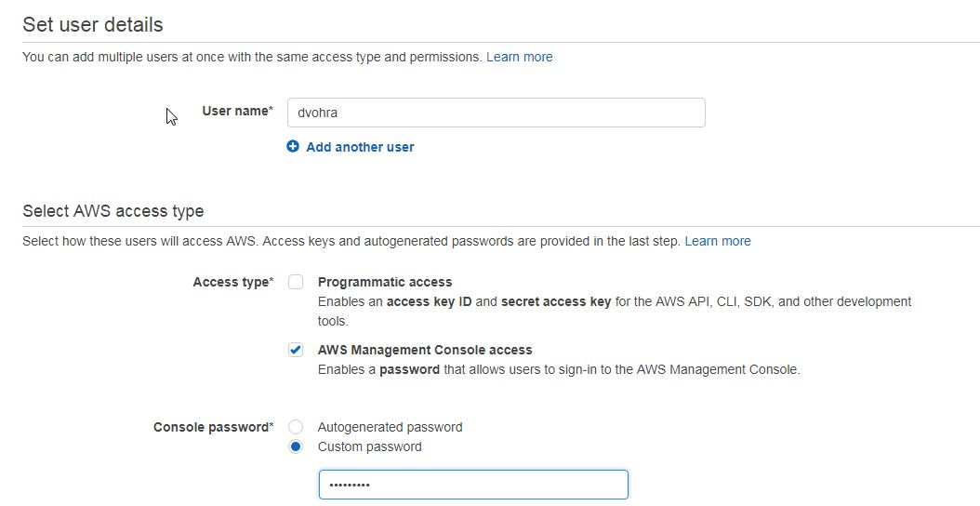Click into the custom password input field
The height and width of the screenshot is (506, 980).
click(x=473, y=485)
